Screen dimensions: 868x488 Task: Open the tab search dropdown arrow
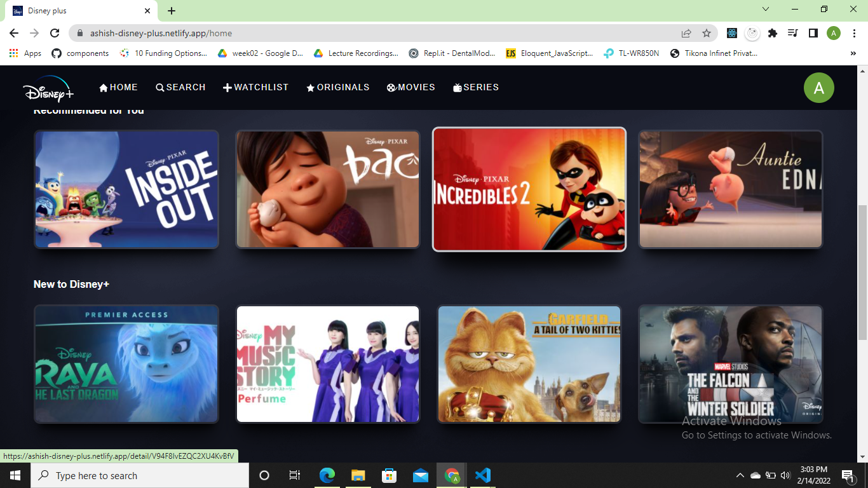pos(766,10)
